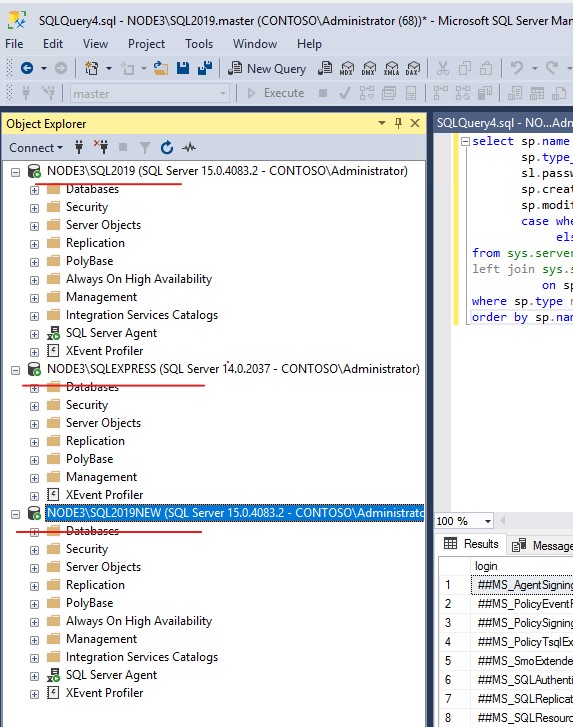The height and width of the screenshot is (727, 573).
Task: Click the Execute button
Action: pos(275,93)
